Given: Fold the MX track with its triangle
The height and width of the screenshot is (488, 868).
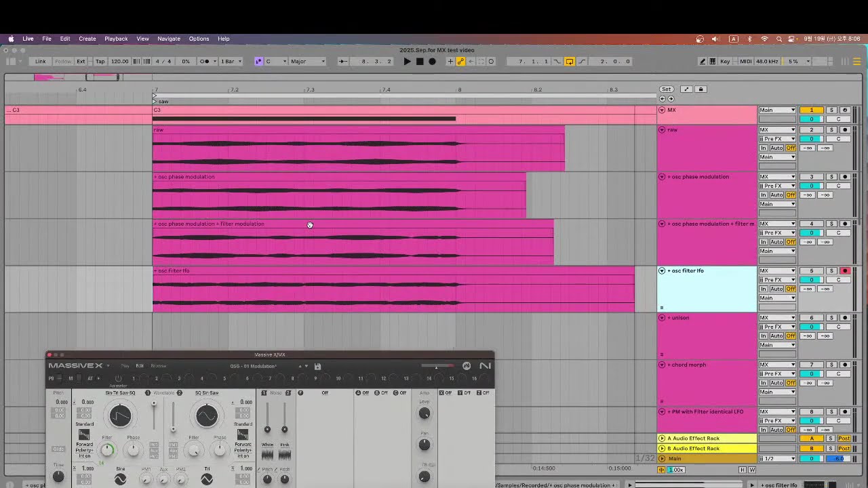Looking at the screenshot, I should click(x=662, y=110).
